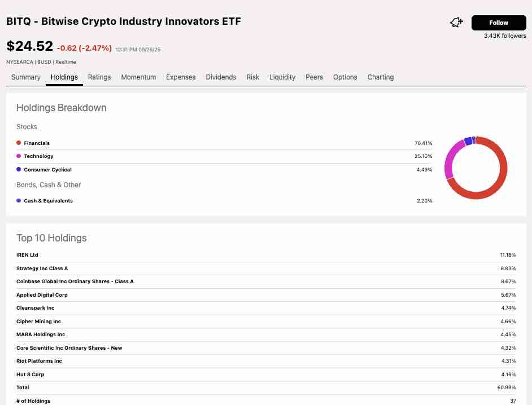The width and height of the screenshot is (532, 405).
Task: Toggle the Consumer Cyclical legend marker
Action: (18, 169)
